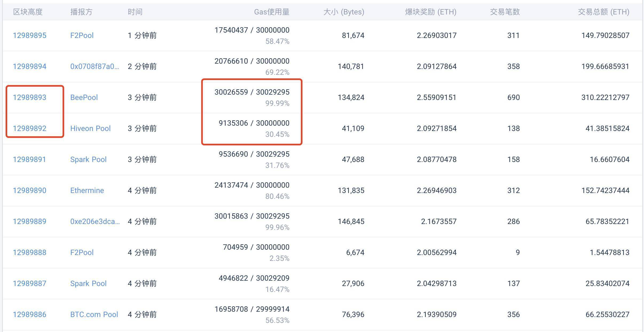Viewport: 644px width, 332px height.
Task: Open Spark Pool for block 12989891
Action: [x=88, y=159]
